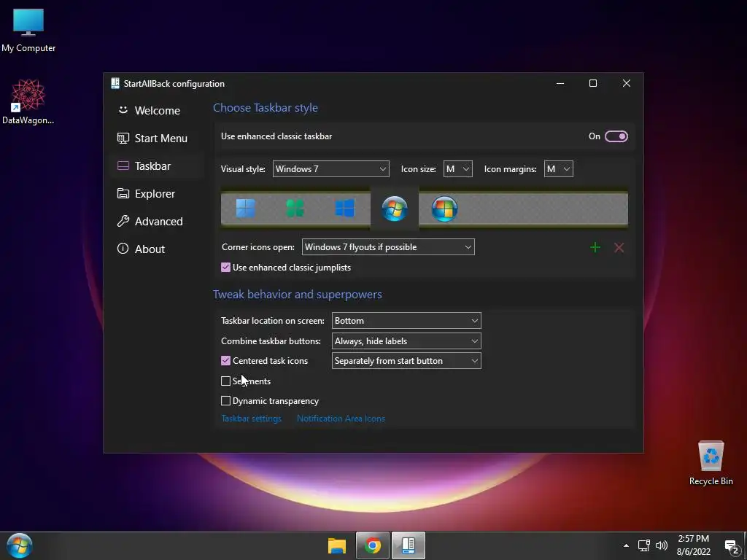Open the notification center icon
This screenshot has width=747, height=560.
click(x=731, y=546)
